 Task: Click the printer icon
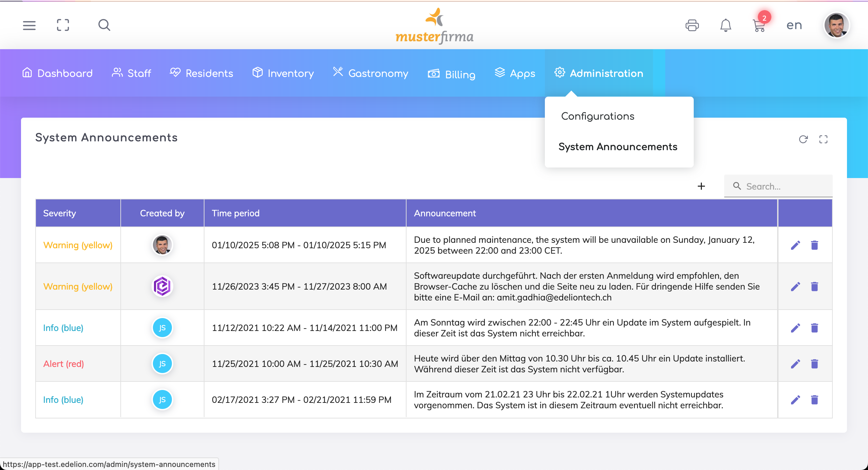pos(692,25)
